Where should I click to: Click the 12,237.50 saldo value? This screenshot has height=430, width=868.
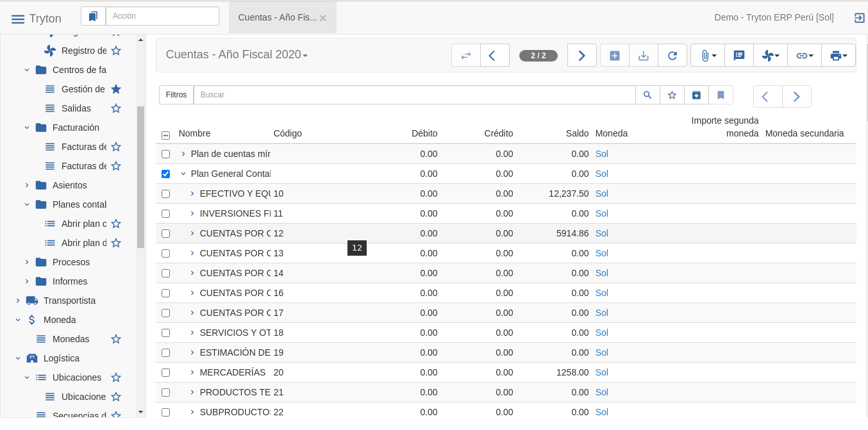pyautogui.click(x=569, y=194)
